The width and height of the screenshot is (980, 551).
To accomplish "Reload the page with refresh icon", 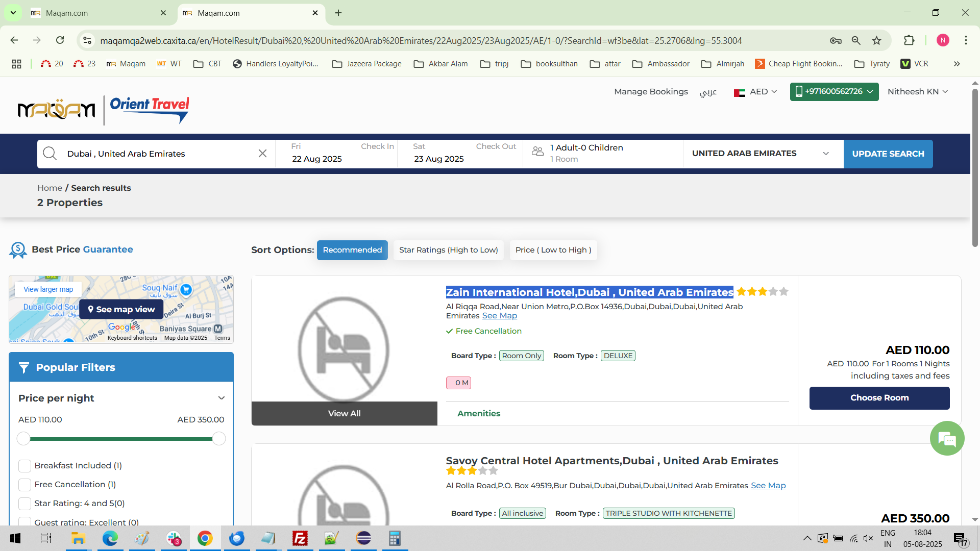I will point(60,41).
